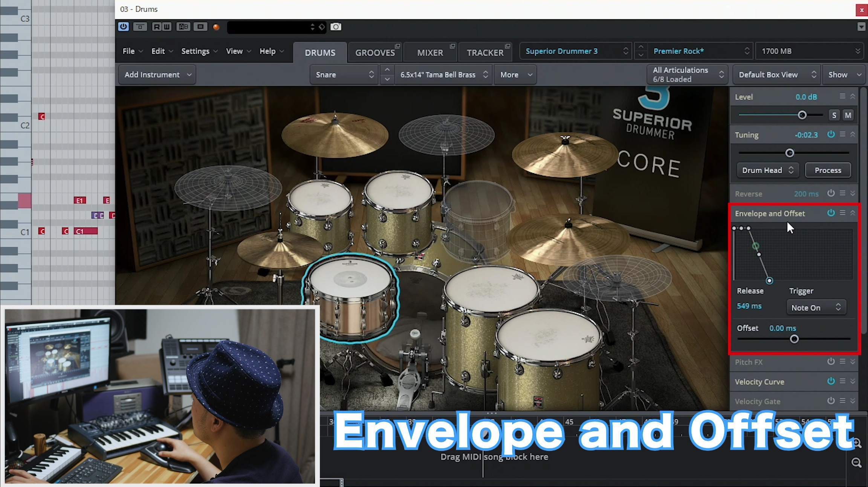Click the orange record indicator dot
Image resolution: width=868 pixels, height=487 pixels.
pos(216,27)
